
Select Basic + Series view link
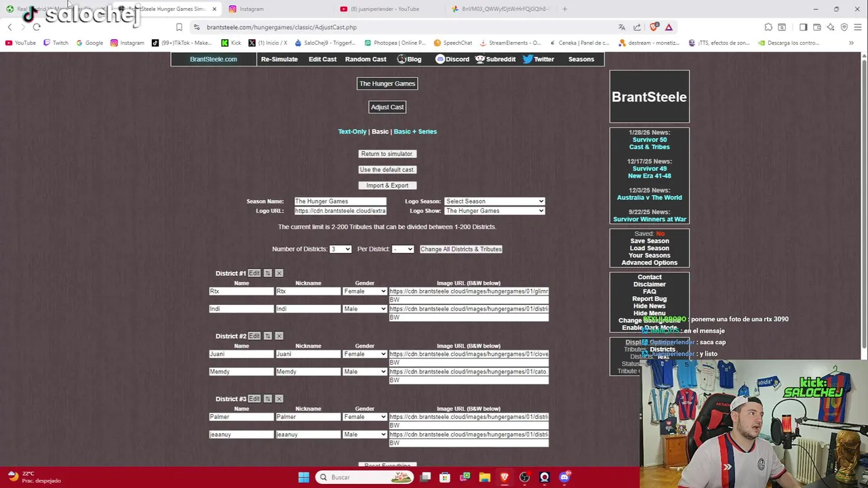pos(415,131)
